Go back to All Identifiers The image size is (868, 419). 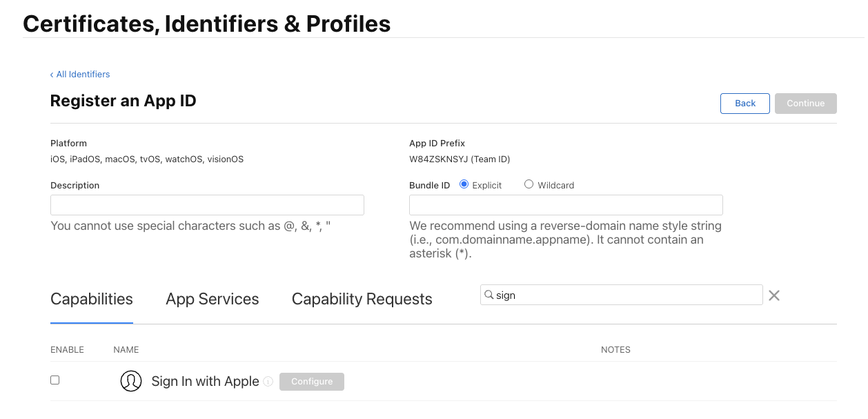[83, 75]
